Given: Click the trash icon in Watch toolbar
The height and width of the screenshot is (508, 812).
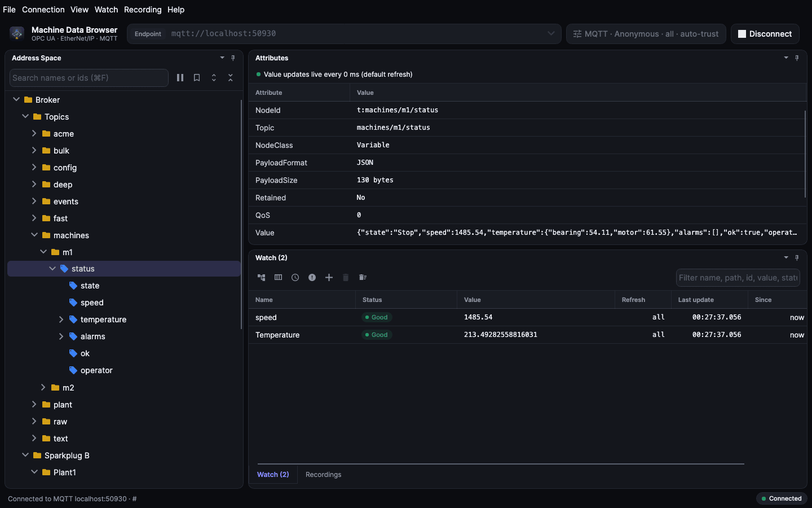Looking at the screenshot, I should [x=346, y=277].
